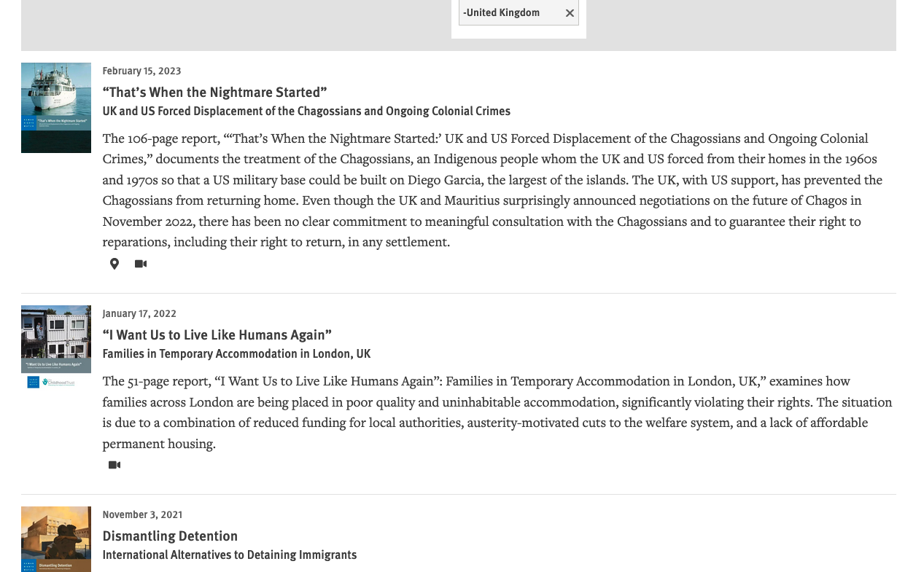The height and width of the screenshot is (572, 924).
Task: Click subtitle International Alternatives to Detaining Immigrants
Action: tap(230, 555)
